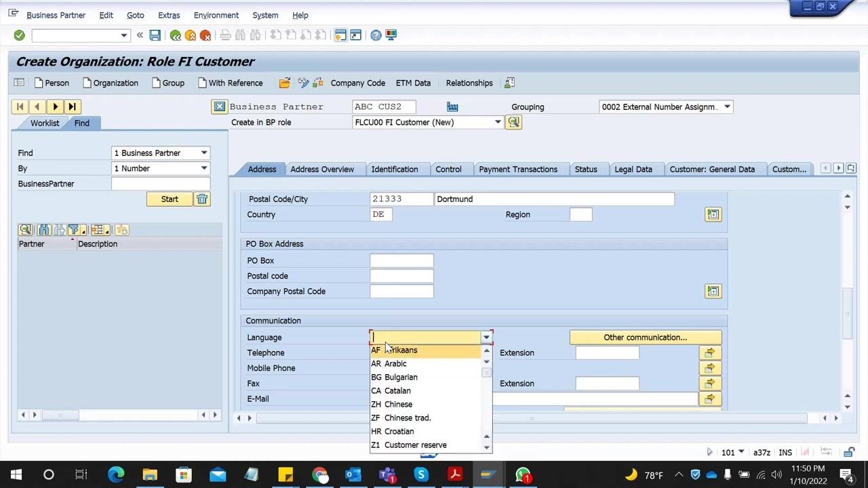868x488 pixels.
Task: Click the details magnifier icon above Partner list
Action: point(26,230)
